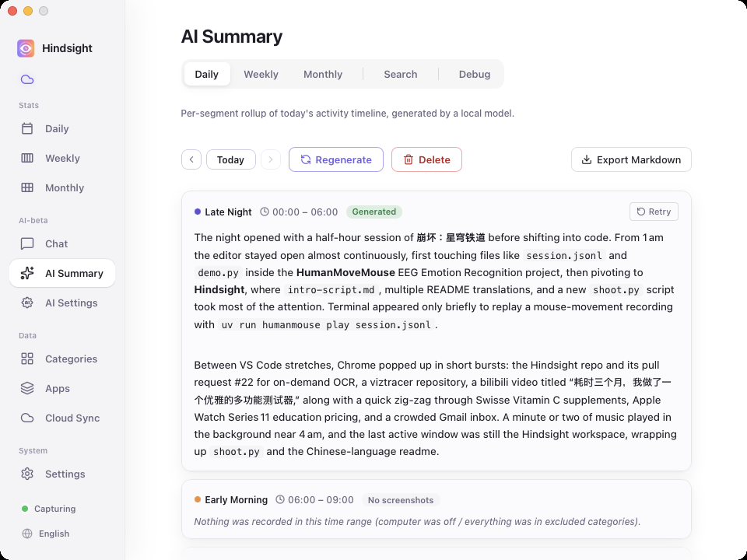
Task: Click the Categories four-squares icon
Action: 27,359
